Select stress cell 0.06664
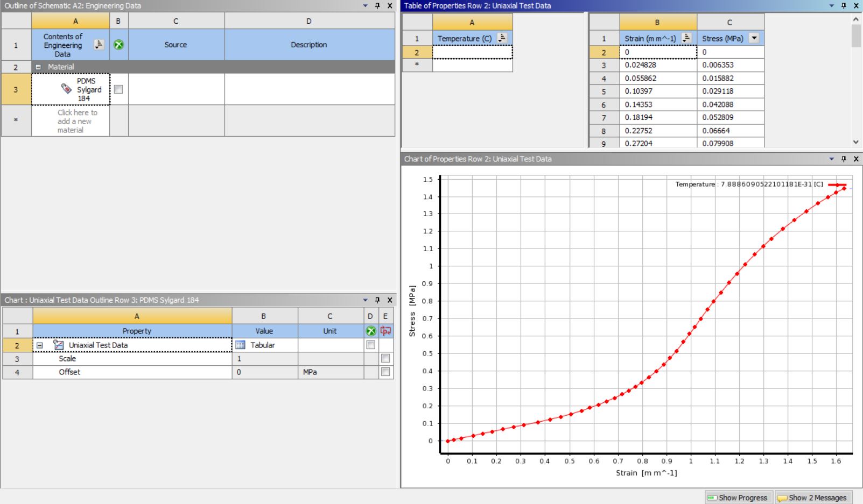 click(731, 131)
